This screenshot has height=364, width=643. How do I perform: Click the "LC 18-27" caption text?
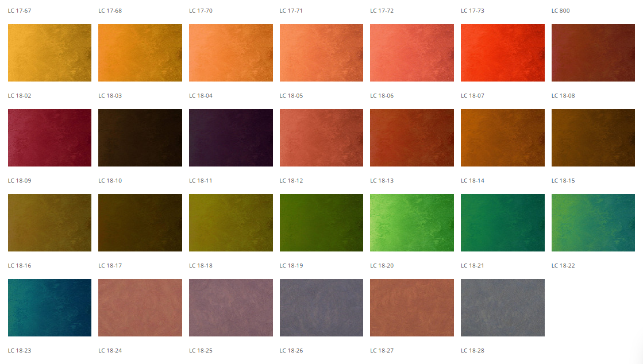382,350
